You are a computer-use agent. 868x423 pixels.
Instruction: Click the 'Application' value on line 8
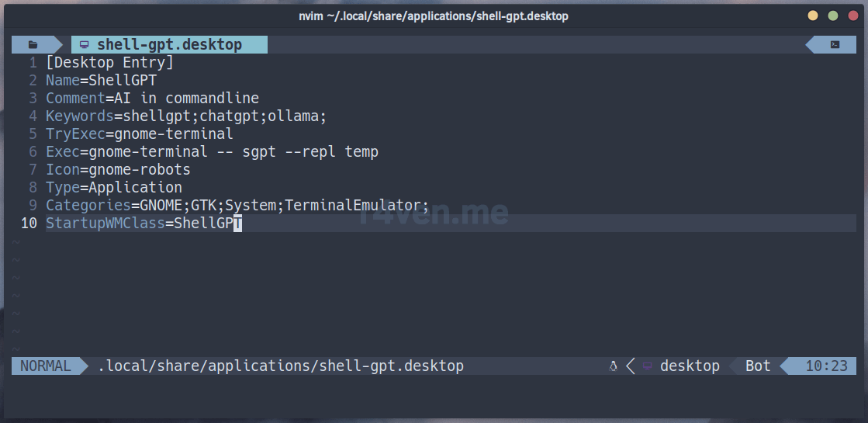pos(135,187)
